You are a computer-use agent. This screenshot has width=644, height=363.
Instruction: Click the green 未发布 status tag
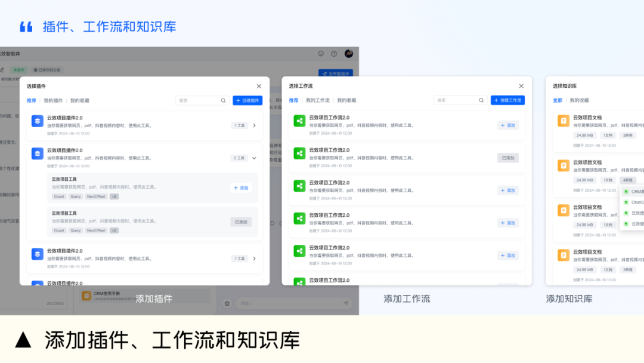(x=19, y=70)
